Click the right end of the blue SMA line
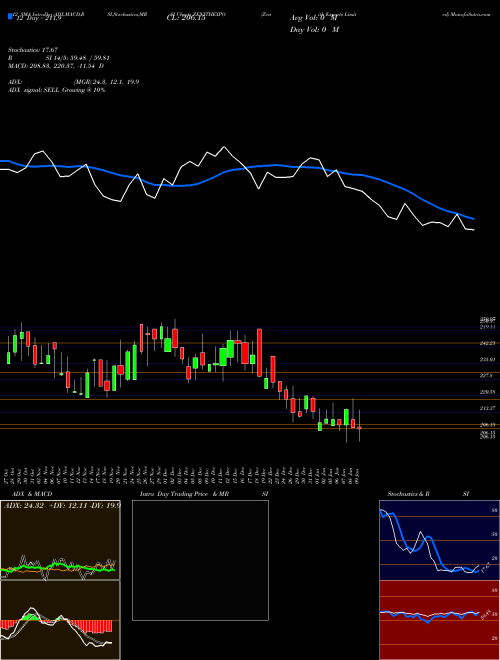The image size is (500, 660). coord(474,219)
